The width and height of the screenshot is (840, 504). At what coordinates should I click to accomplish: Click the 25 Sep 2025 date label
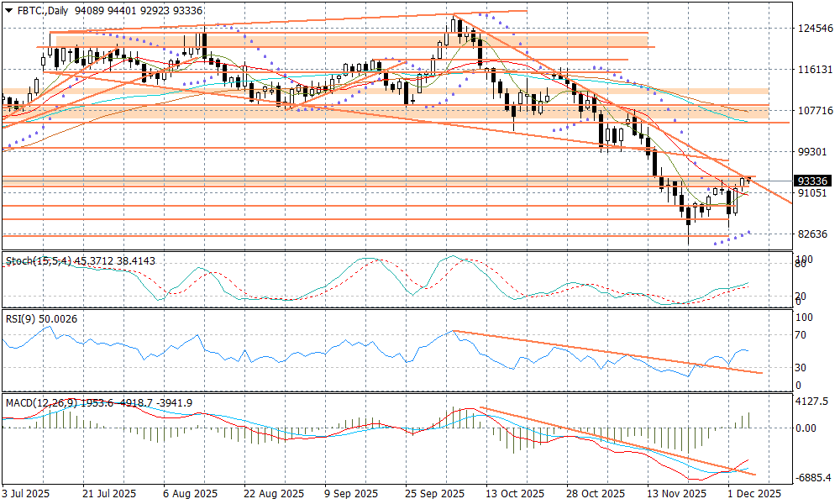[x=435, y=493]
